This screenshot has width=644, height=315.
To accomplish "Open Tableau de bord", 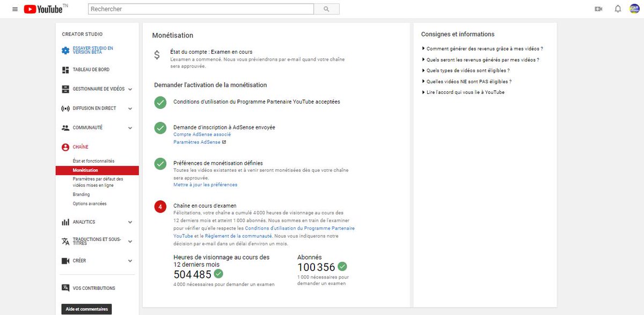I will click(x=91, y=70).
